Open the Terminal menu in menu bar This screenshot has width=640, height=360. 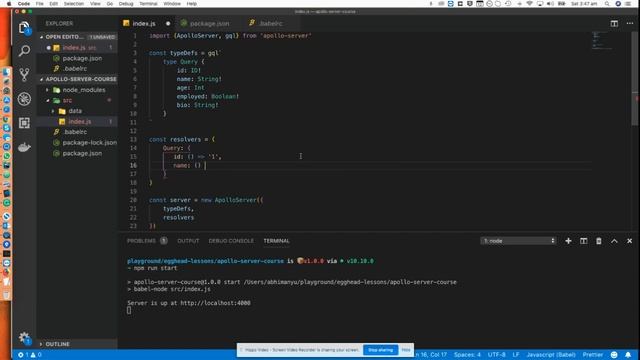(x=149, y=4)
